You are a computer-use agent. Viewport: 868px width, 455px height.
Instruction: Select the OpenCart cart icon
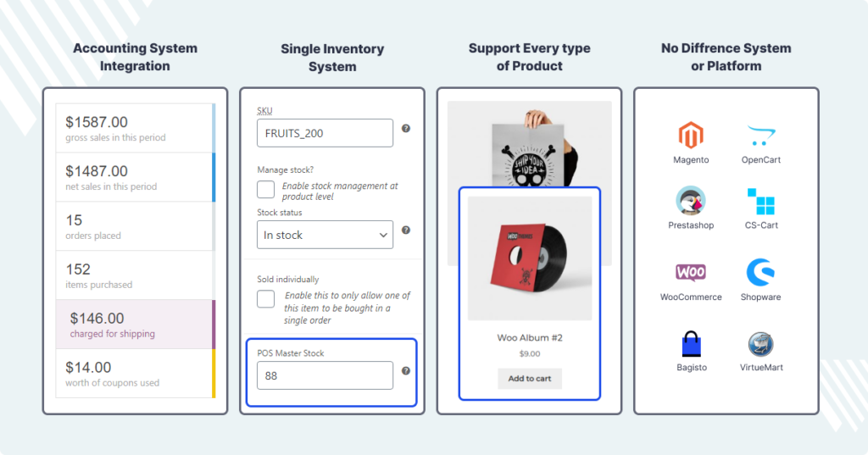[x=760, y=136]
